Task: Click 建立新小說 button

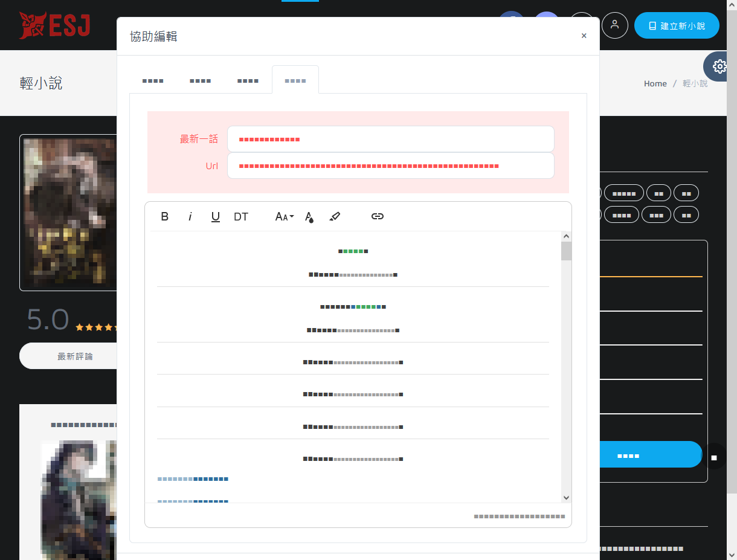Action: pos(677,26)
